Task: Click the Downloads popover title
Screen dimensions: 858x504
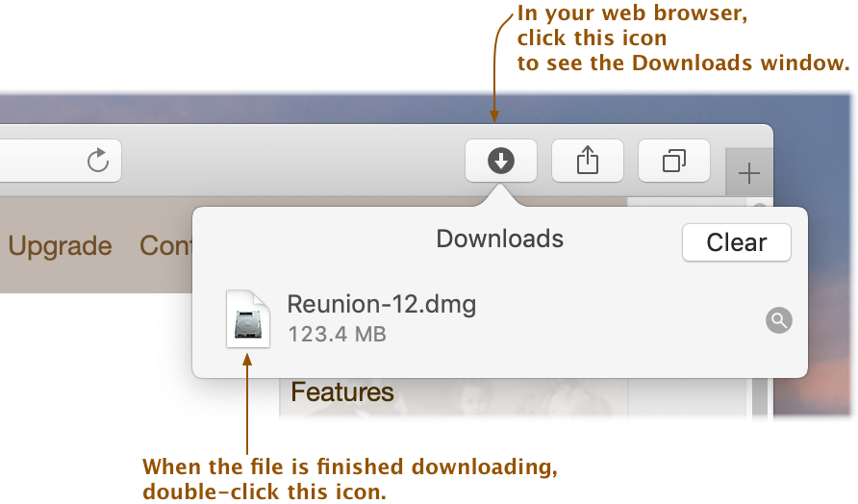Action: click(x=499, y=239)
